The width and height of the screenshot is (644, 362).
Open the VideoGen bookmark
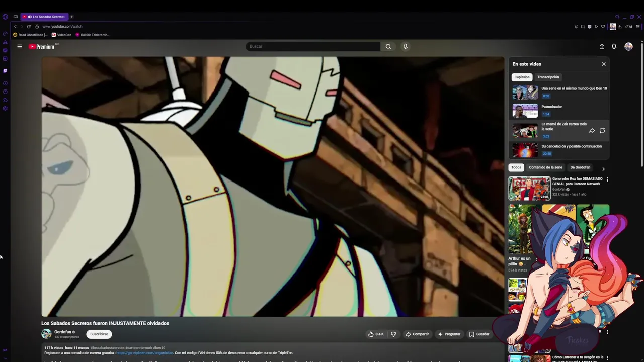point(62,35)
